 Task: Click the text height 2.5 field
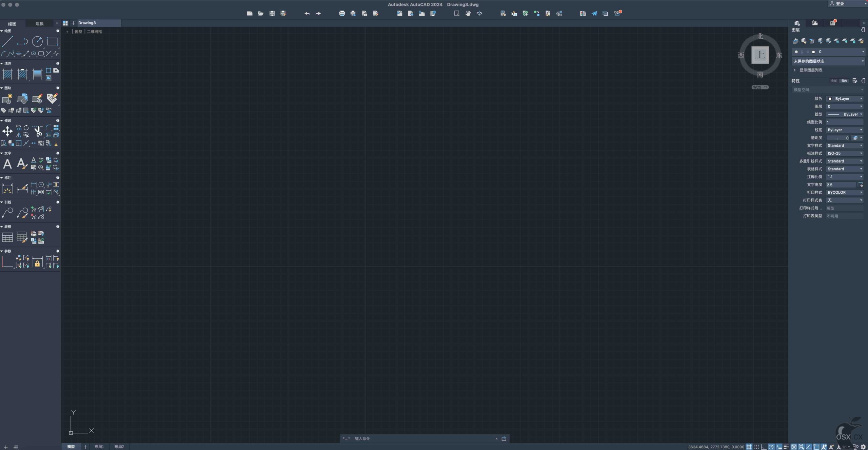click(841, 185)
